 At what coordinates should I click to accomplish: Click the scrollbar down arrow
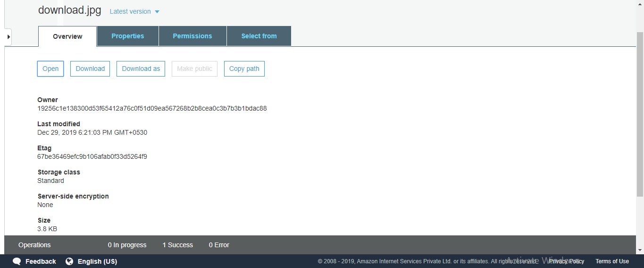tap(640, 250)
